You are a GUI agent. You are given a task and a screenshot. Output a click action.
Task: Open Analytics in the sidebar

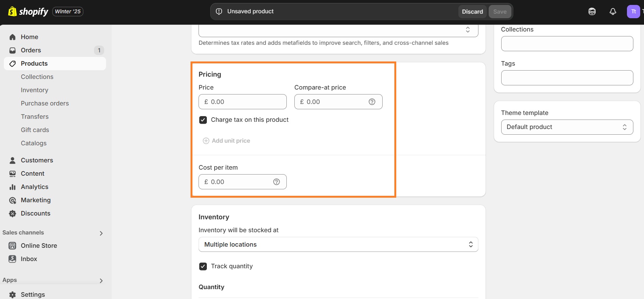pyautogui.click(x=34, y=187)
